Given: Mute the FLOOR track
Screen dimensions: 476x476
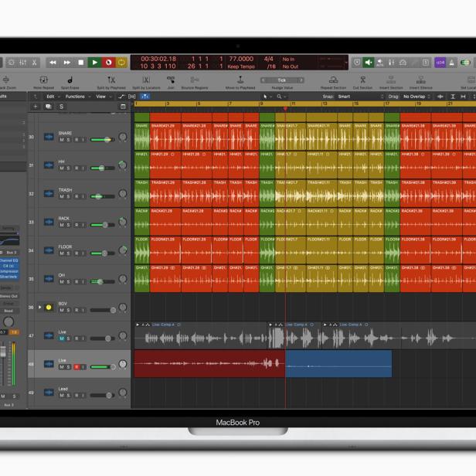Looking at the screenshot, I should coord(62,253).
